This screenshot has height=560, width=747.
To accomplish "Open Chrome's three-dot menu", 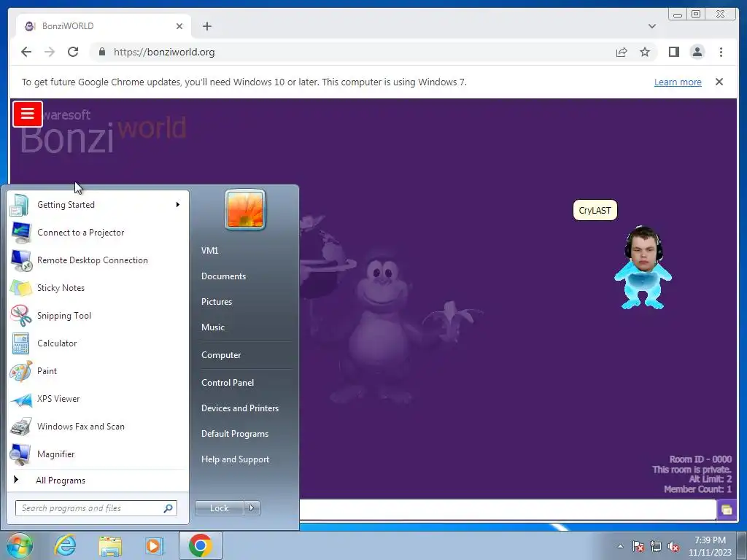I will [721, 52].
